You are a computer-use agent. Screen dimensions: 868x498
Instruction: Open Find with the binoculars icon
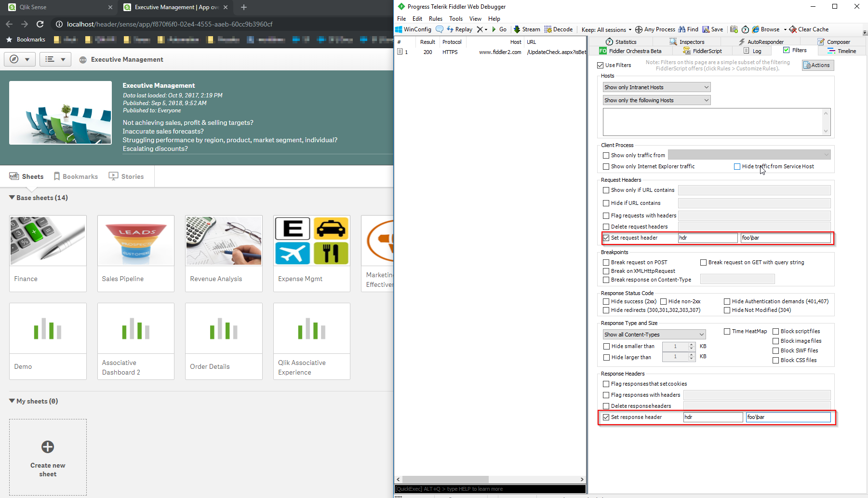click(x=682, y=29)
